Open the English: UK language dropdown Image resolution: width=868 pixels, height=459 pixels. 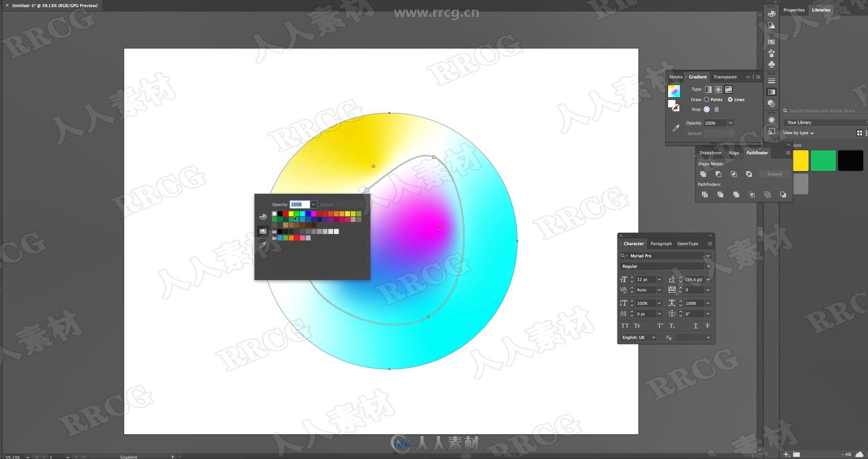point(653,338)
